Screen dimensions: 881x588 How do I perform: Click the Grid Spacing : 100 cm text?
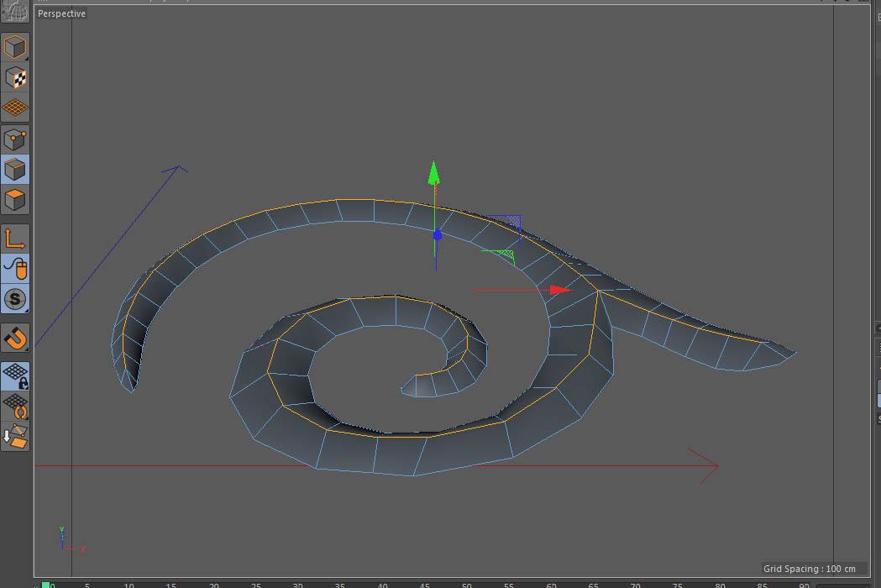click(x=809, y=569)
